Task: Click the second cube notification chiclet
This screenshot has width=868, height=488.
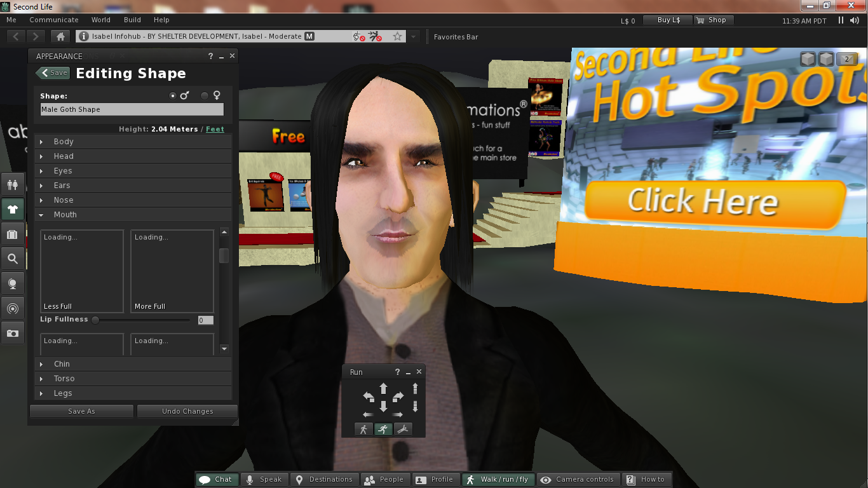Action: 826,59
